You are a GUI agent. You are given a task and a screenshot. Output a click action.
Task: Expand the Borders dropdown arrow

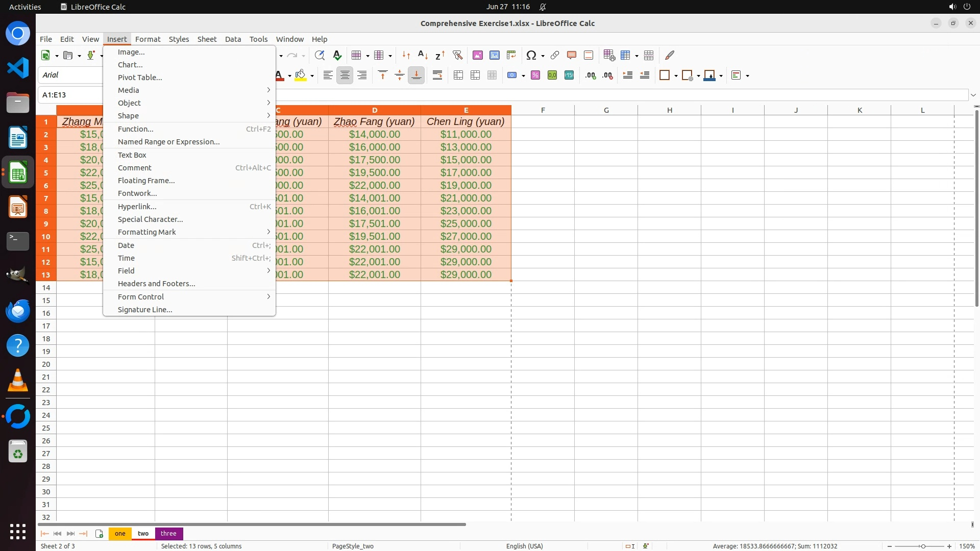(x=676, y=76)
